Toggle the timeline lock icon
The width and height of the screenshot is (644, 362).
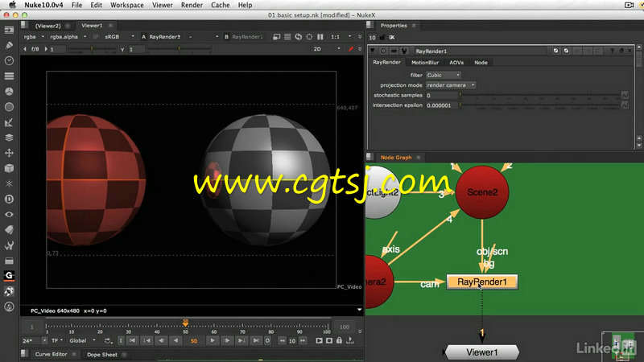click(339, 340)
